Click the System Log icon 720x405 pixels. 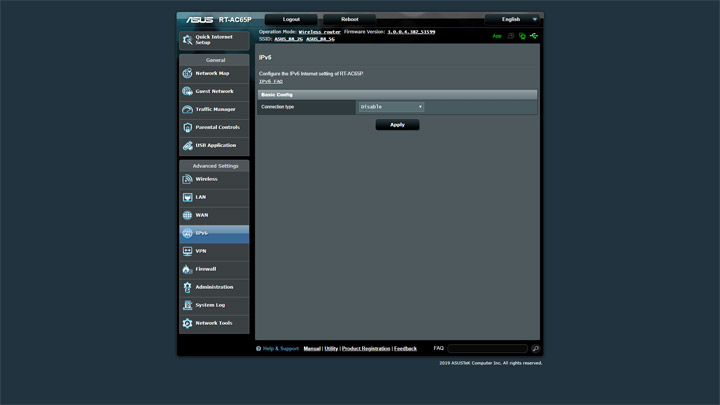[187, 305]
